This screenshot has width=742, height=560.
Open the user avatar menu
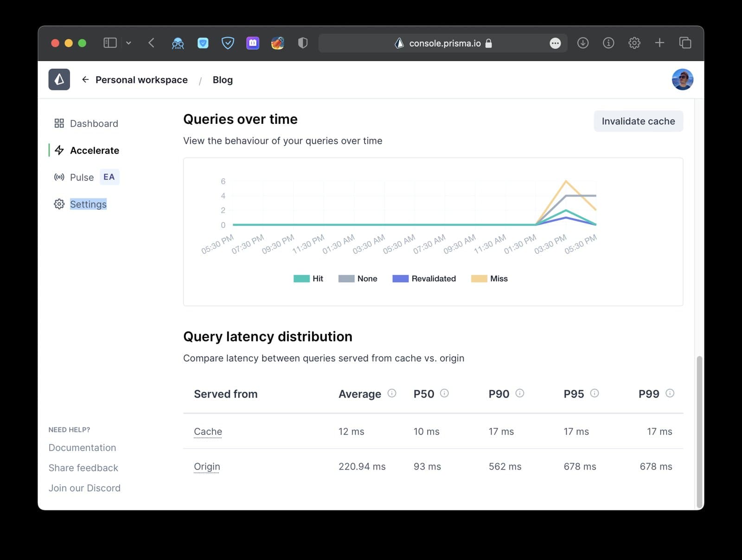(682, 79)
